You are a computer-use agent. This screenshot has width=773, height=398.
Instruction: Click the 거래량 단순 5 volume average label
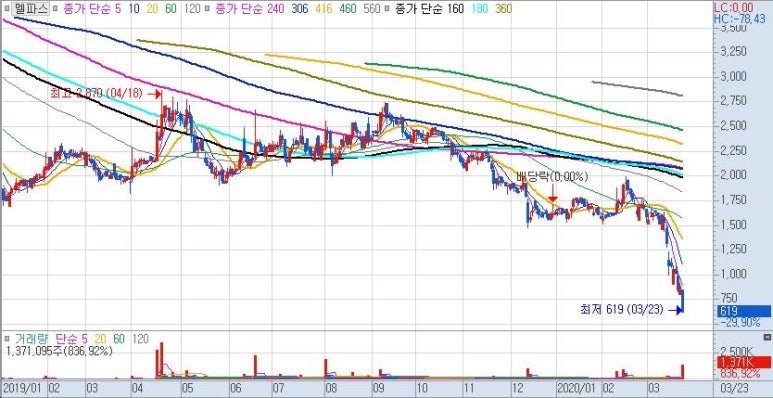coord(70,339)
